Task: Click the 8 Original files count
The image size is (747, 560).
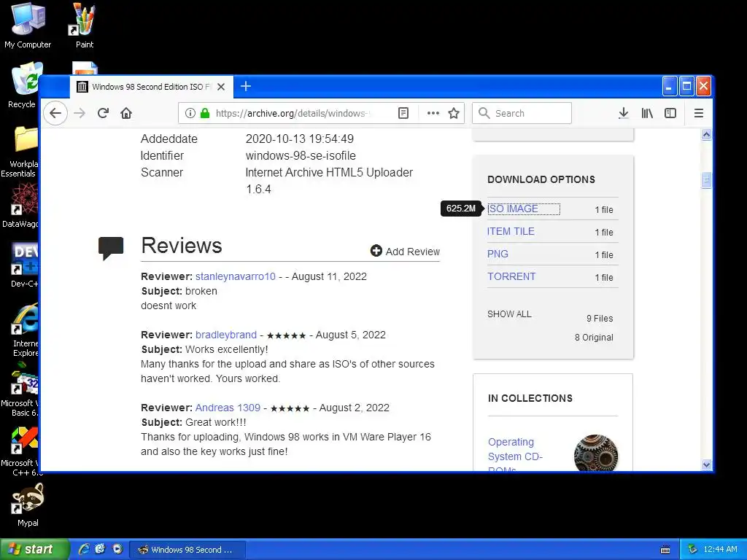Action: tap(594, 338)
